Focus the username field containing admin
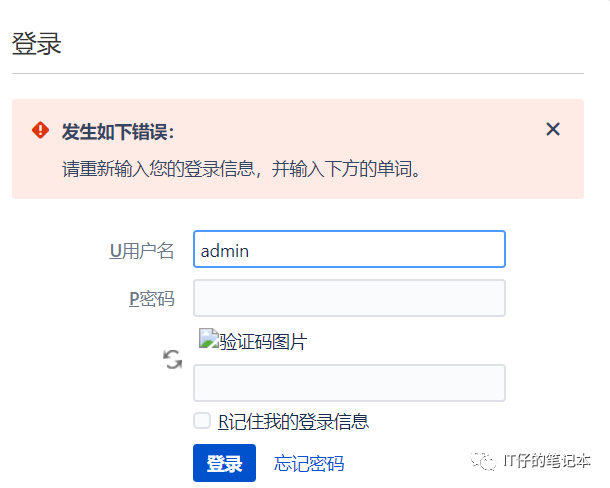 coord(349,250)
